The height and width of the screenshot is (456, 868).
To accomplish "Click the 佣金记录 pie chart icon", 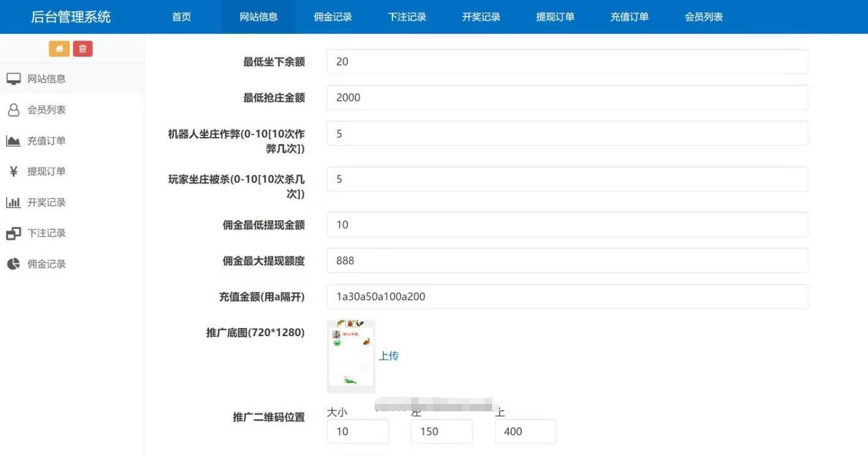I will pyautogui.click(x=13, y=264).
